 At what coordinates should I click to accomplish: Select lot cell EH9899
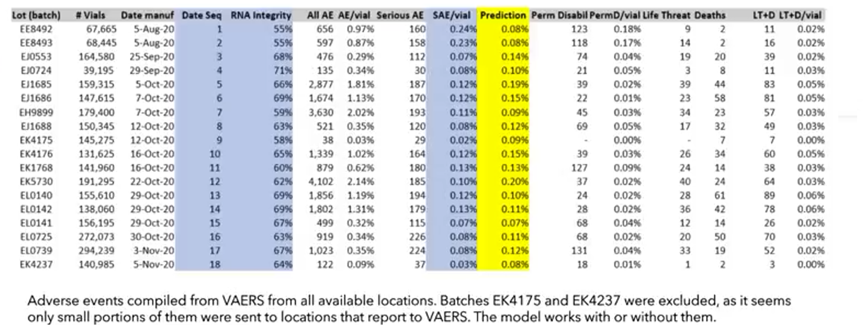pos(36,112)
